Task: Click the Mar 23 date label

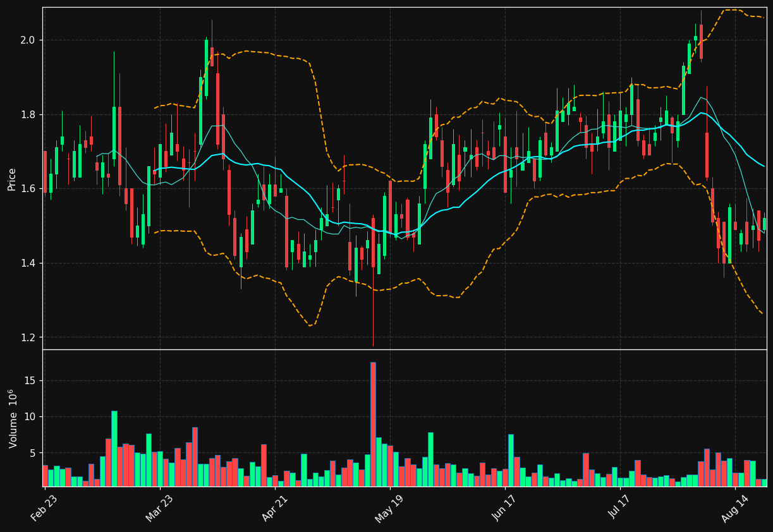Action: pos(159,507)
